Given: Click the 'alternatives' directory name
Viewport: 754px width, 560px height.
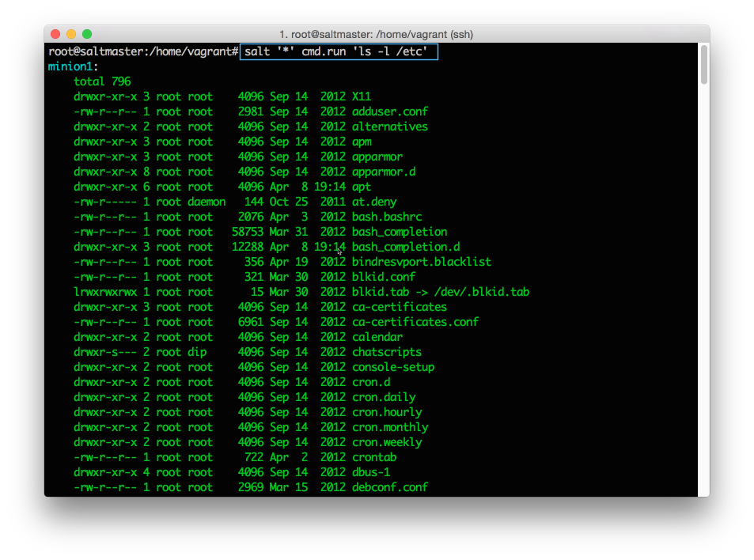Looking at the screenshot, I should (389, 127).
